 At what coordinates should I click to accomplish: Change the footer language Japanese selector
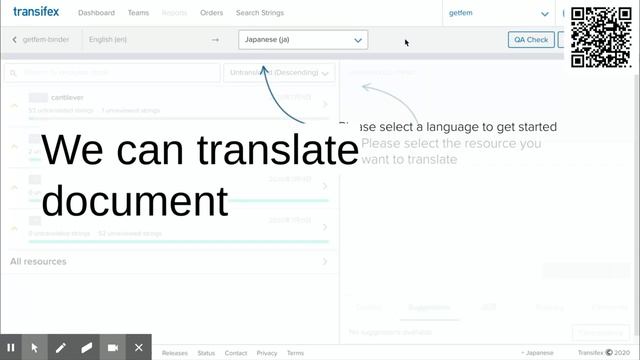(537, 353)
